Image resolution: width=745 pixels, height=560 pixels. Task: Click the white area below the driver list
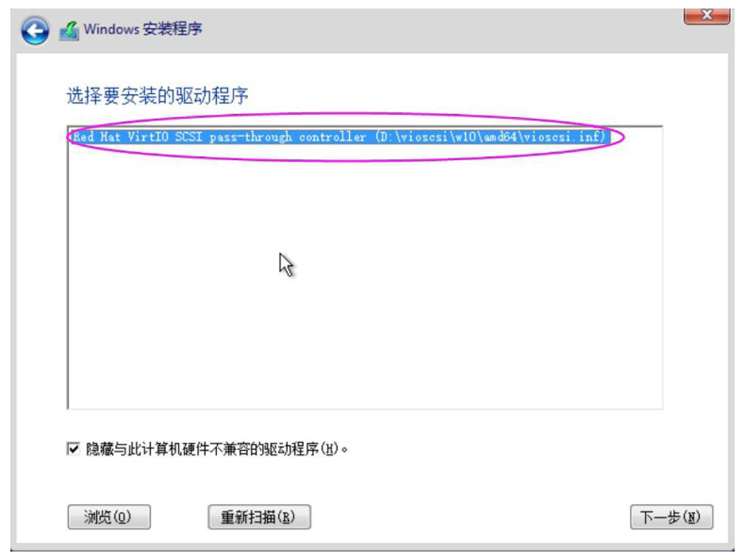(x=372, y=425)
